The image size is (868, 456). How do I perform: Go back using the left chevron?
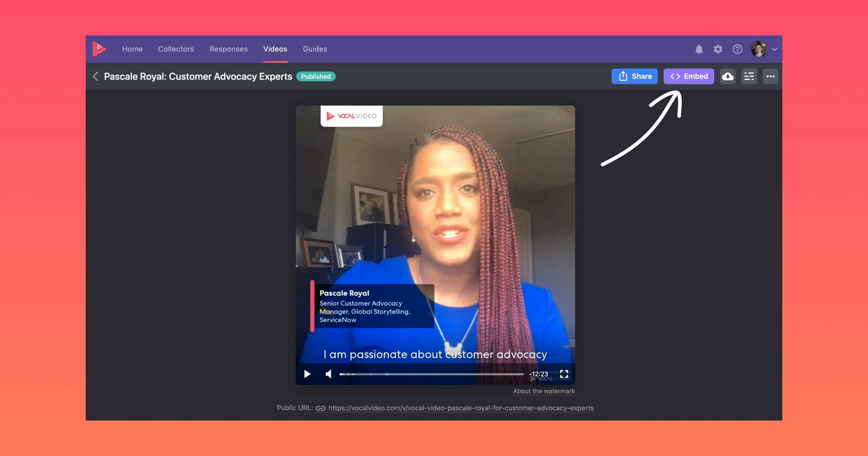point(95,76)
